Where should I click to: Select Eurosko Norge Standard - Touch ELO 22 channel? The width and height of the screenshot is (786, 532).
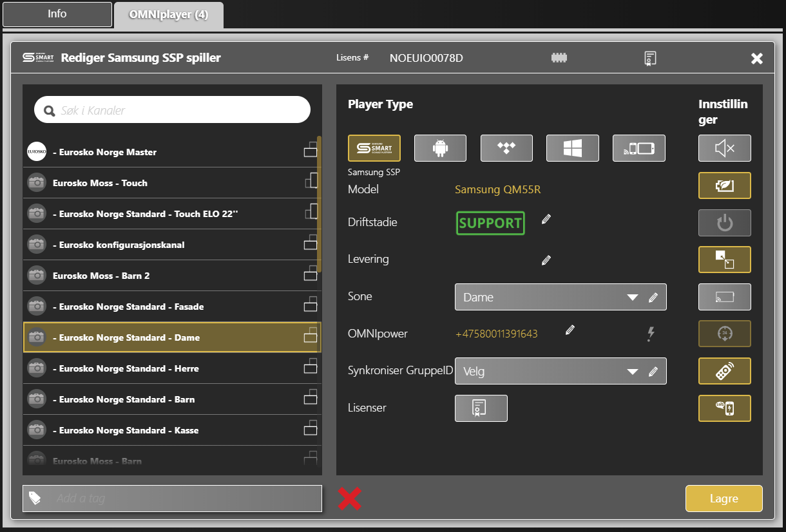tap(172, 214)
